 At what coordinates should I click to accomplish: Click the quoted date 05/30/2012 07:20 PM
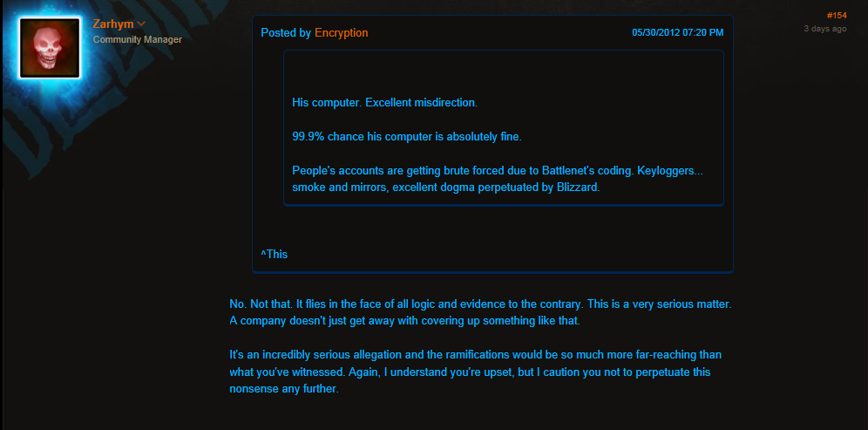click(677, 32)
